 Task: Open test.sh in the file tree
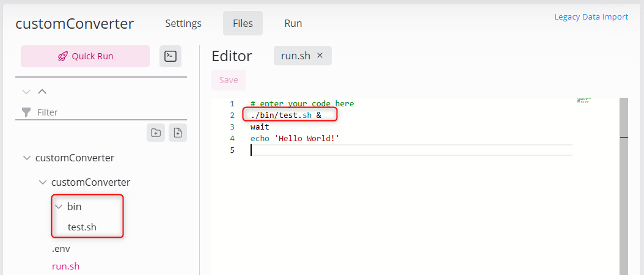pyautogui.click(x=82, y=227)
